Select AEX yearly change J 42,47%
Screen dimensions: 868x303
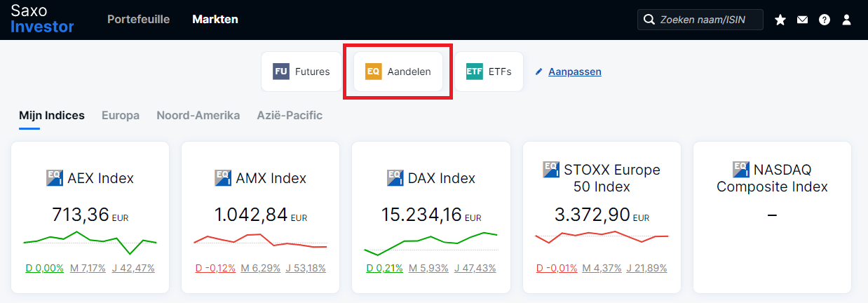133,268
